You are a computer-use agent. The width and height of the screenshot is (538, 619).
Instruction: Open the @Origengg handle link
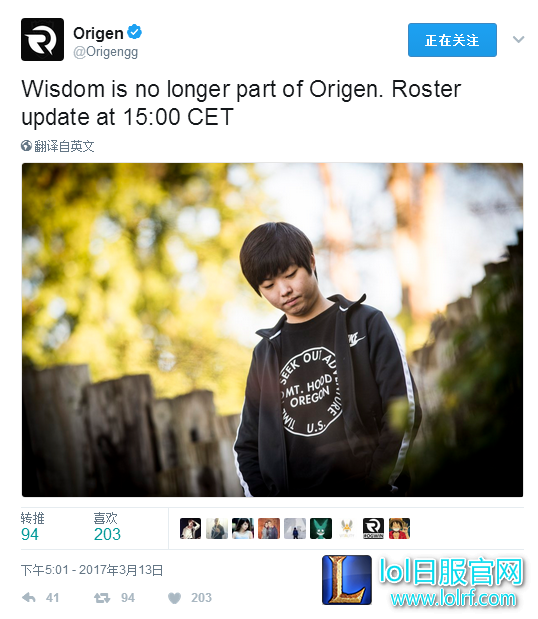[x=106, y=52]
